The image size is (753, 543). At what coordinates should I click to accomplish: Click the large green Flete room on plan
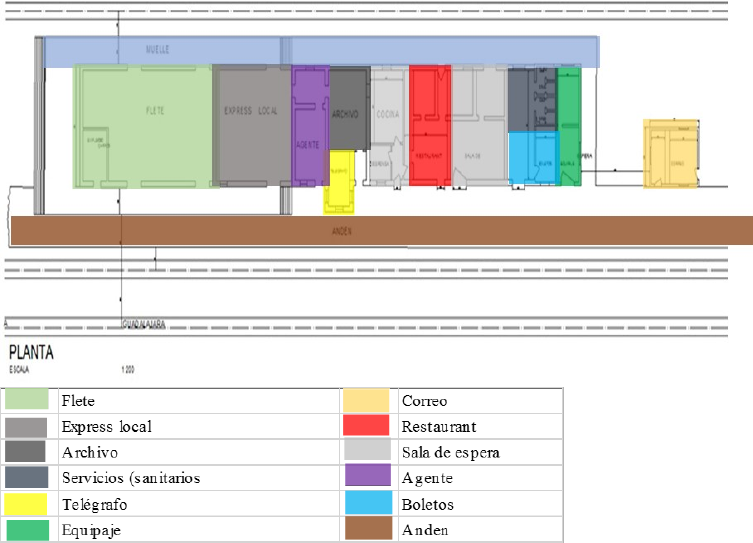tap(145, 125)
